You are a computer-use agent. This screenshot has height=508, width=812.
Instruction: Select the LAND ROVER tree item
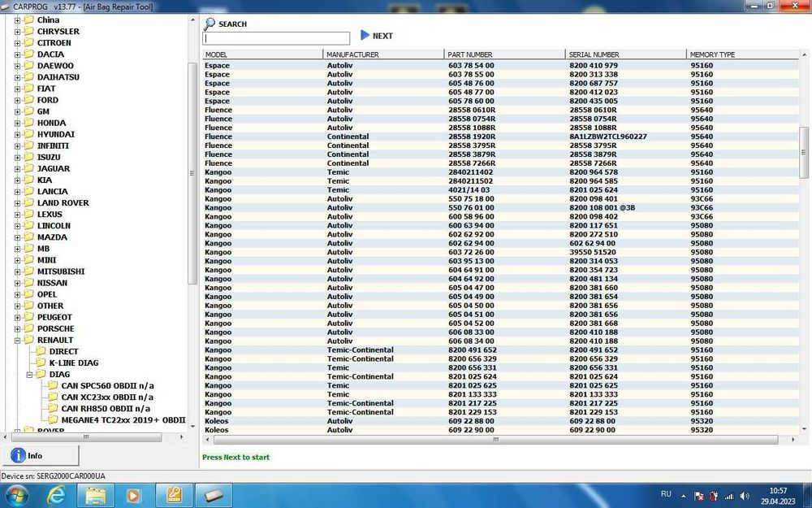[63, 202]
